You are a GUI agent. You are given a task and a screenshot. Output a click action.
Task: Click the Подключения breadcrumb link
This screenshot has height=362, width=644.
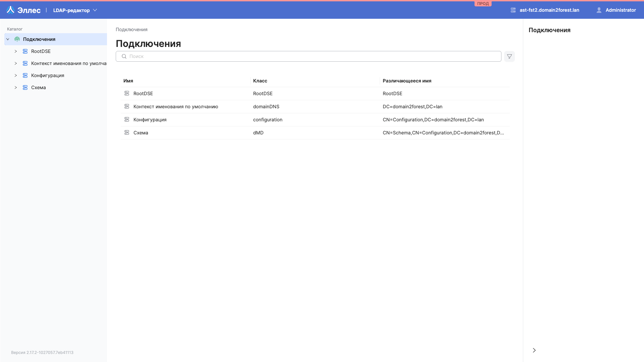click(x=131, y=29)
